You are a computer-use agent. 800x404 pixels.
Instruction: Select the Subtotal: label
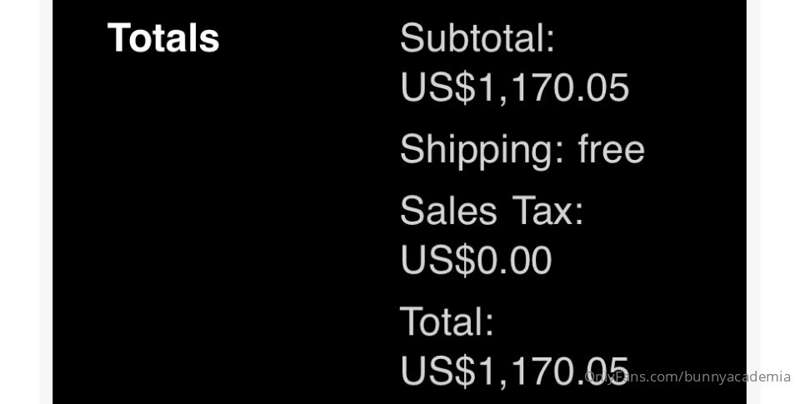pyautogui.click(x=478, y=38)
